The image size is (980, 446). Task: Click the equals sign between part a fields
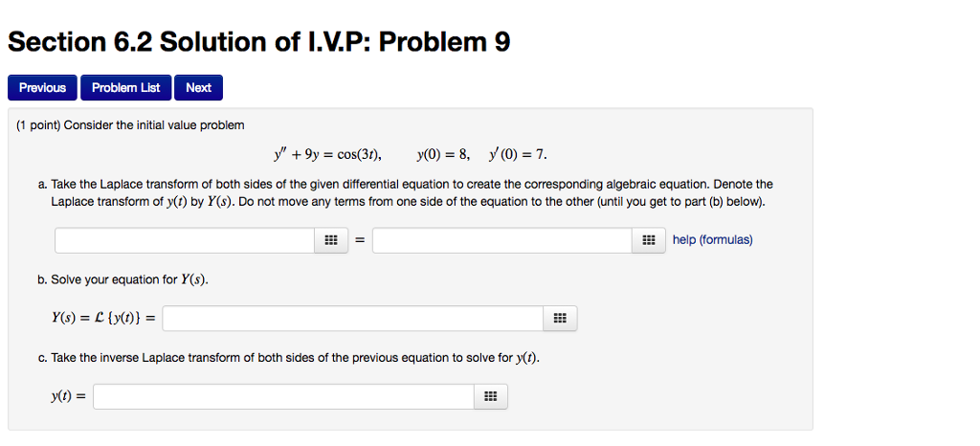pyautogui.click(x=360, y=241)
